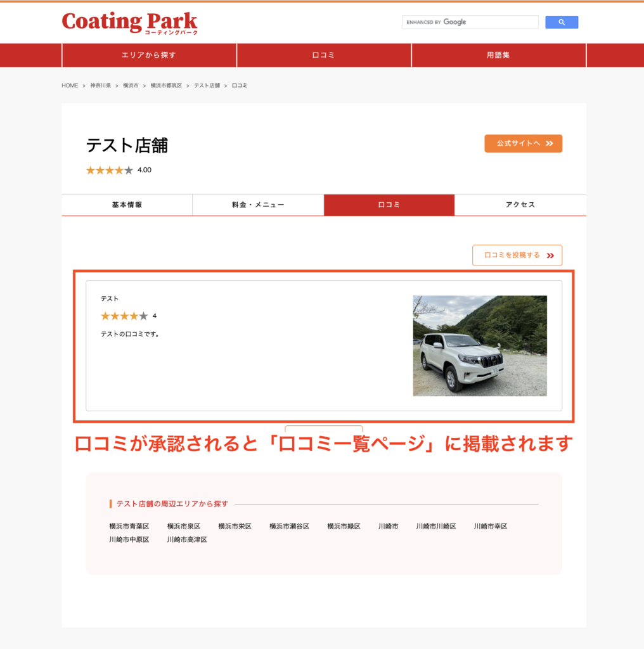Click the review's star rating icons
This screenshot has height=649, width=644.
point(124,316)
